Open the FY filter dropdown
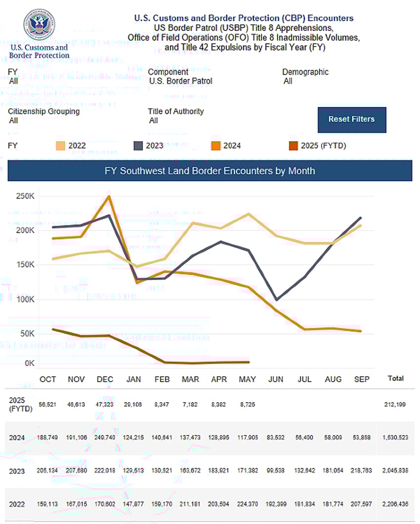 pyautogui.click(x=13, y=77)
